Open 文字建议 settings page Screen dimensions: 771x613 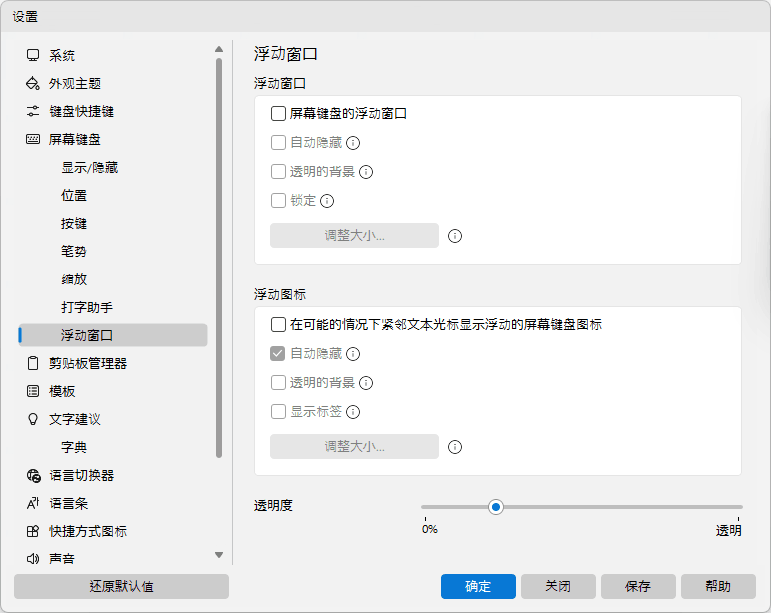click(113, 419)
